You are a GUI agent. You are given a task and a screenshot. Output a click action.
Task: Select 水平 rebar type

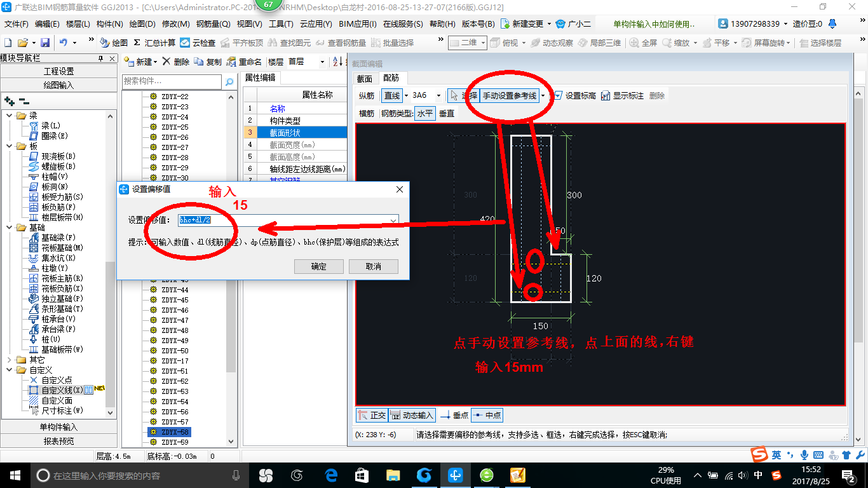coord(424,113)
